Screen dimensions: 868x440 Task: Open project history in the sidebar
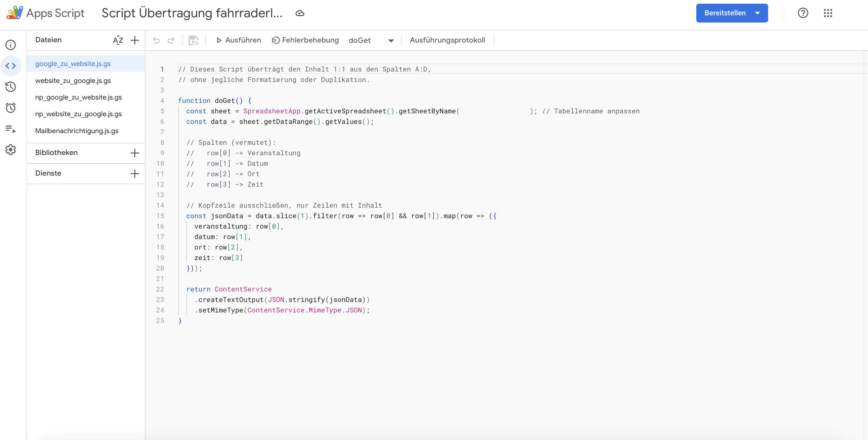[11, 87]
